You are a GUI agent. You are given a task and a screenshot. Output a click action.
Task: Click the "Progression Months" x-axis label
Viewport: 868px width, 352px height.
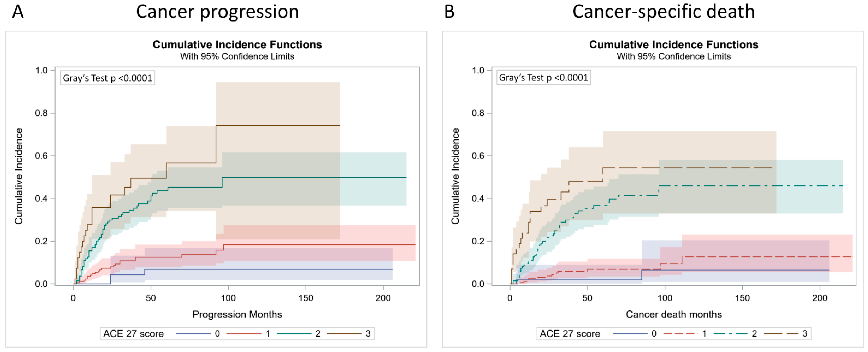pyautogui.click(x=237, y=314)
